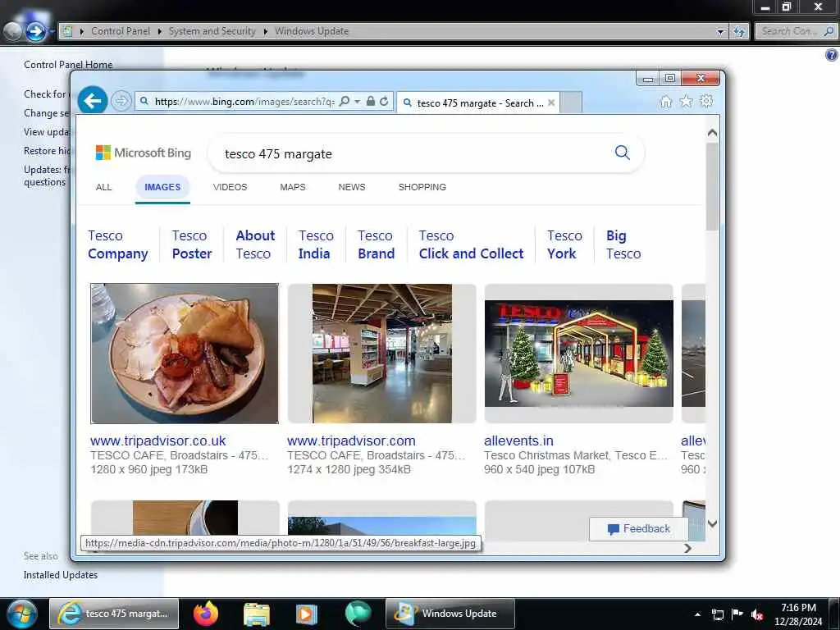
Task: Click the IE address bar URL field
Action: [x=244, y=101]
